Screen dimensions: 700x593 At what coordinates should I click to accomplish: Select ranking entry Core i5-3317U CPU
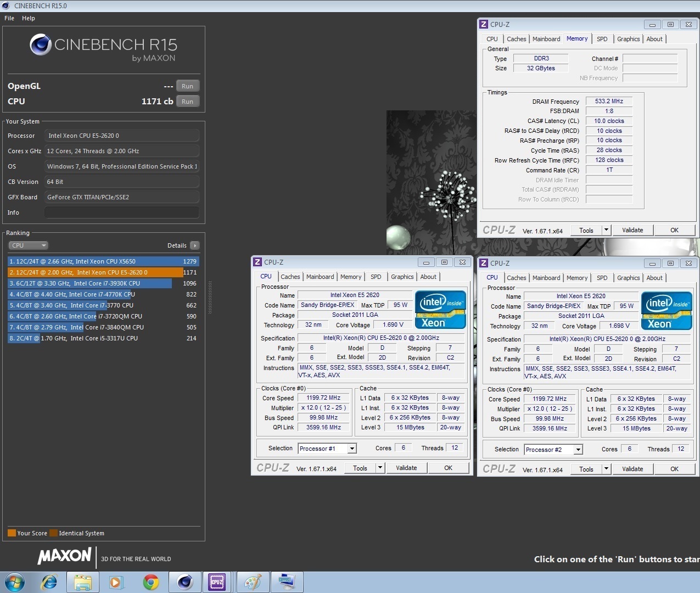click(103, 338)
